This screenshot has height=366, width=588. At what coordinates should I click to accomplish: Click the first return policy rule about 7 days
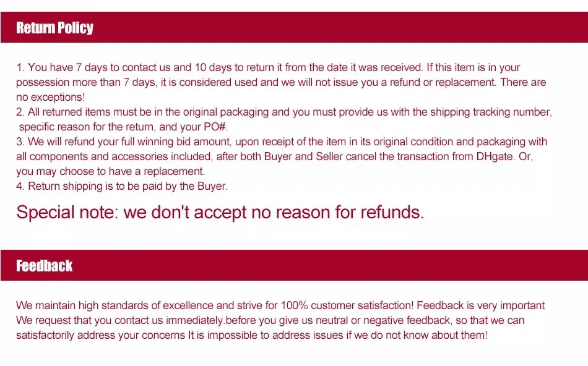coord(281,82)
